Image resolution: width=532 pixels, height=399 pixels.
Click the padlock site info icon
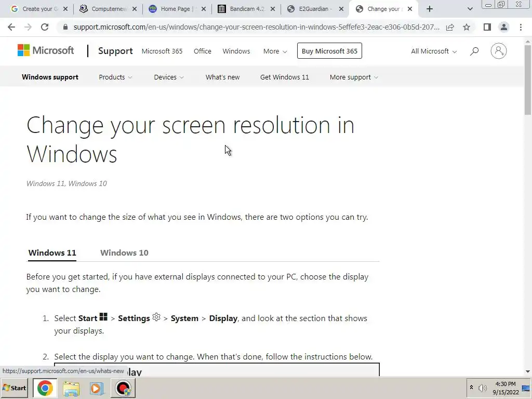pos(65,27)
